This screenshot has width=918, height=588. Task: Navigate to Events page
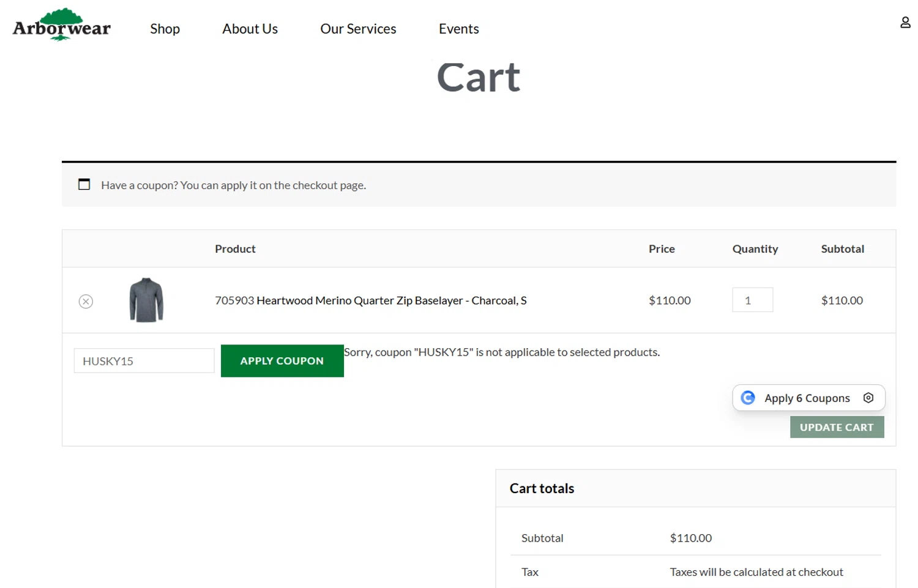(x=458, y=29)
